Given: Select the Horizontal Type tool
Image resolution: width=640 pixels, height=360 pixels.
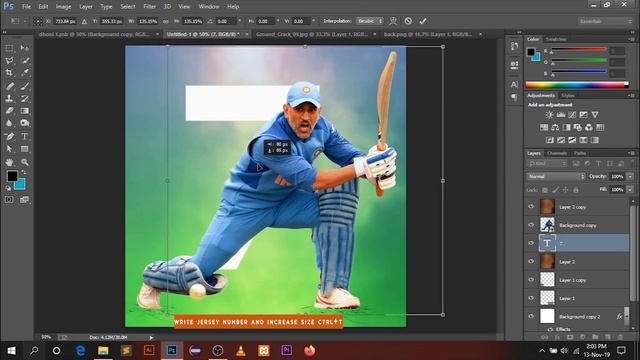Looking at the screenshot, I should 24,136.
